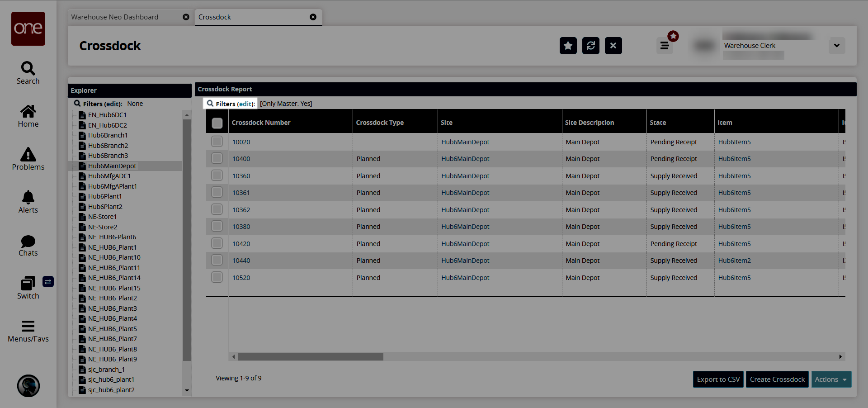Open the Problems warning icon
This screenshot has width=868, height=408.
pos(28,159)
